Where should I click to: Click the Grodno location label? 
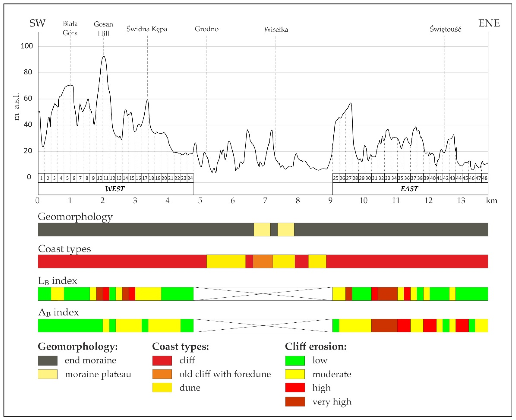207,29
